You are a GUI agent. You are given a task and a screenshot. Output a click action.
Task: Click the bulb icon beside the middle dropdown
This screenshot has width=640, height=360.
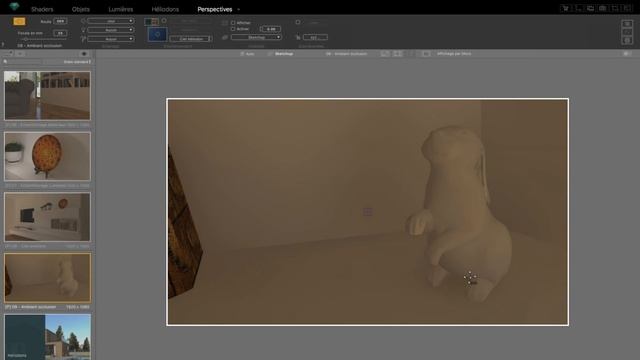coord(83,30)
